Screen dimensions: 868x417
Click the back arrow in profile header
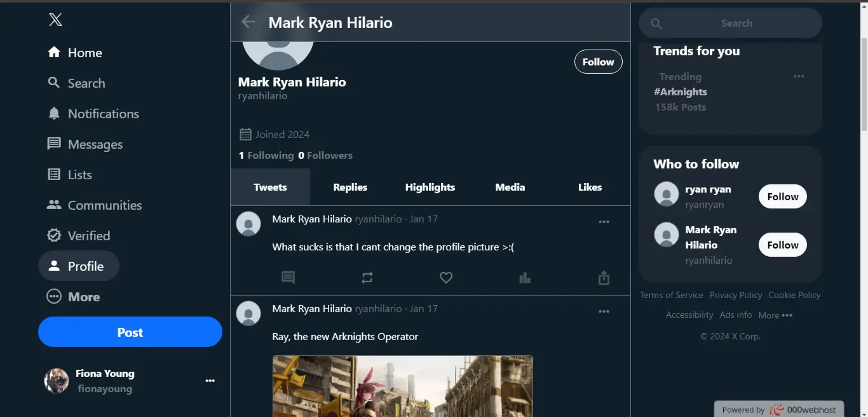[x=248, y=22]
